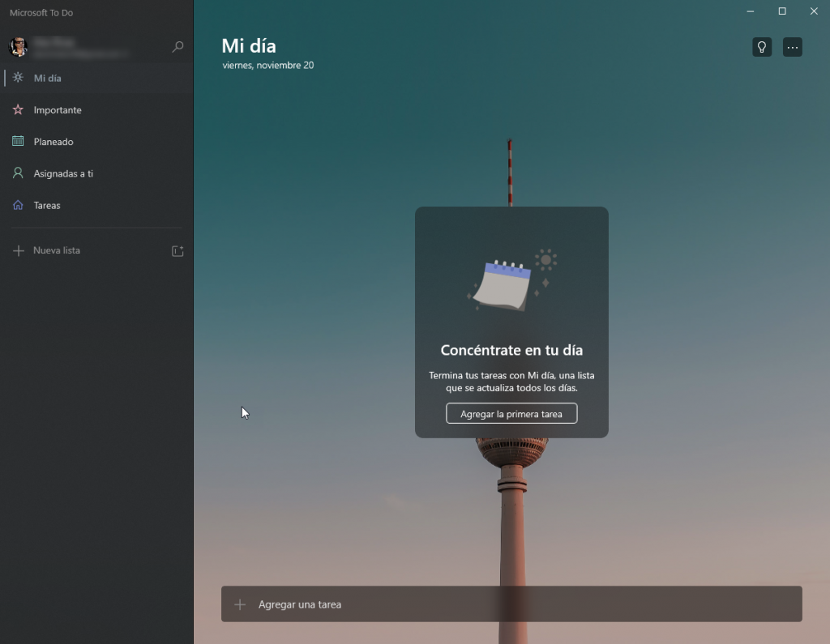Image resolution: width=830 pixels, height=644 pixels.
Task: Focus the Agregar una tarea field
Action: (x=511, y=603)
